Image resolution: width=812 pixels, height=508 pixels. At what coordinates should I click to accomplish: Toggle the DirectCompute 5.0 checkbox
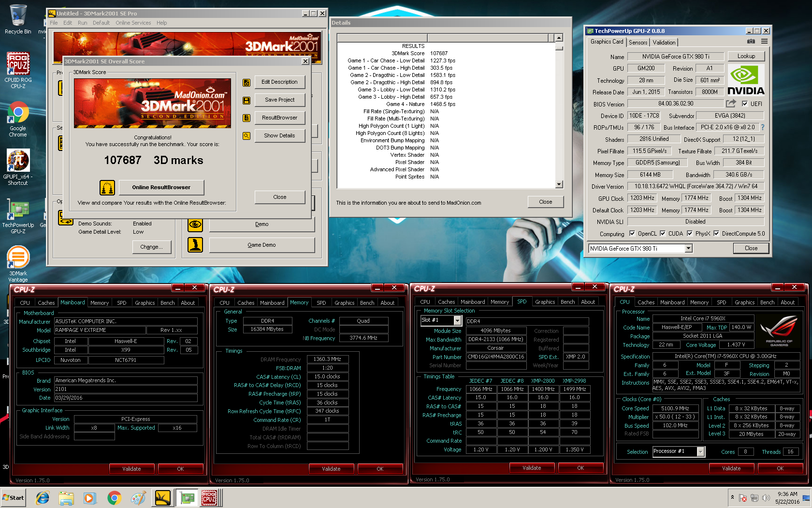click(716, 233)
